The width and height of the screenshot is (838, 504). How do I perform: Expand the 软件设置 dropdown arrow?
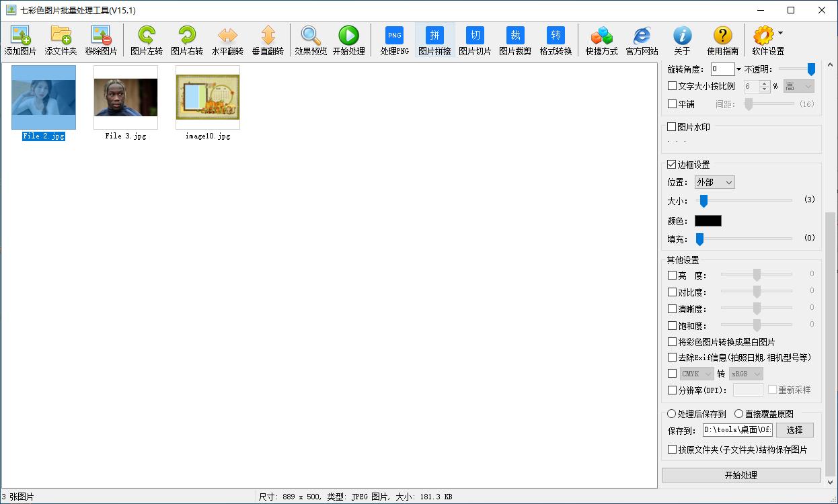click(780, 33)
